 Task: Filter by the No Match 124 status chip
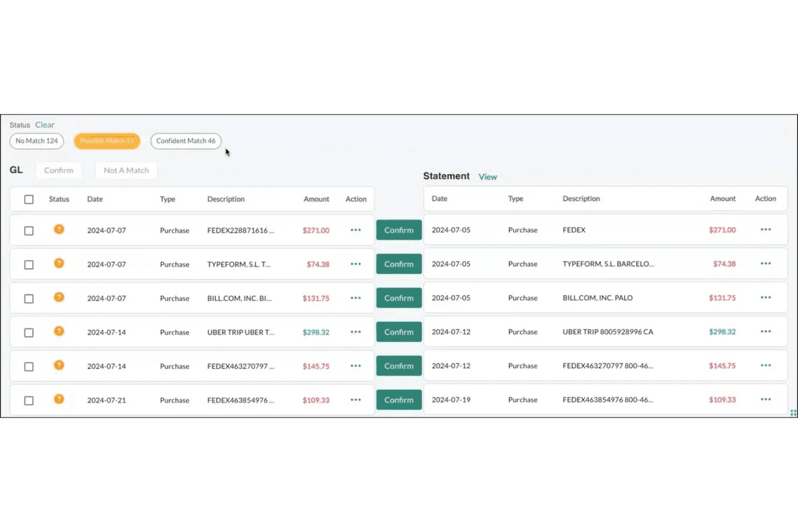coord(37,141)
